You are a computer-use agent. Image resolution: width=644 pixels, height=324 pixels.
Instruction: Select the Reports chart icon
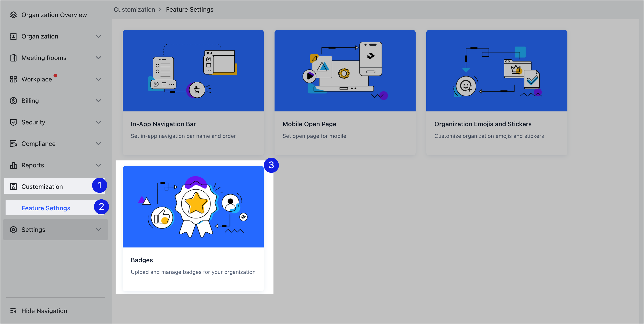click(x=13, y=165)
